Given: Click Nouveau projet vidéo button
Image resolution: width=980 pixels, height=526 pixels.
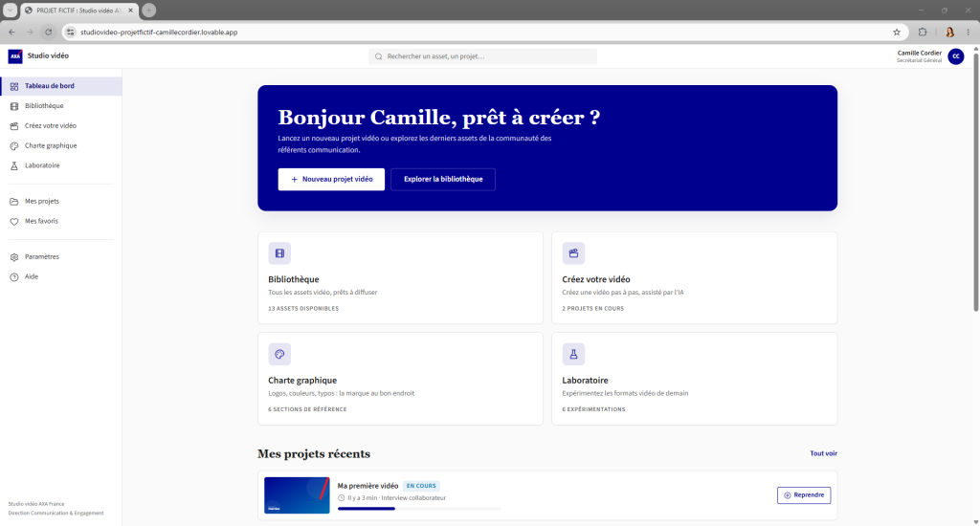Looking at the screenshot, I should [331, 179].
